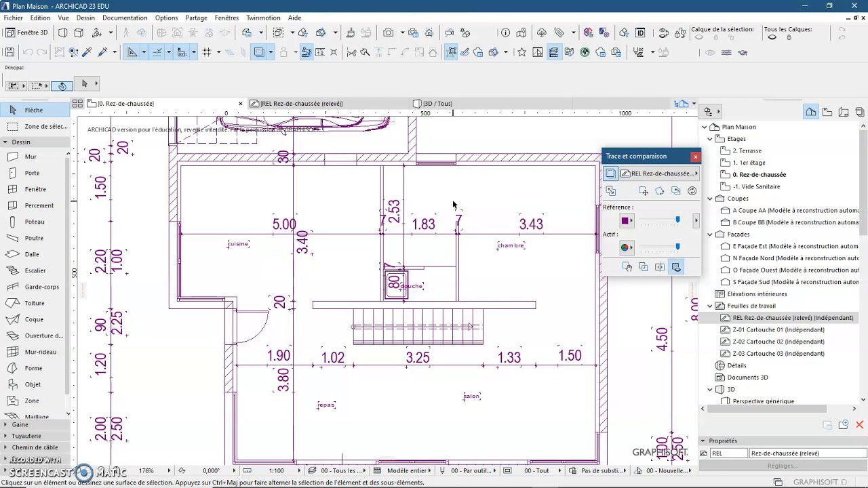The width and height of the screenshot is (868, 488).
Task: Toggle the grid snap button
Action: click(x=207, y=52)
